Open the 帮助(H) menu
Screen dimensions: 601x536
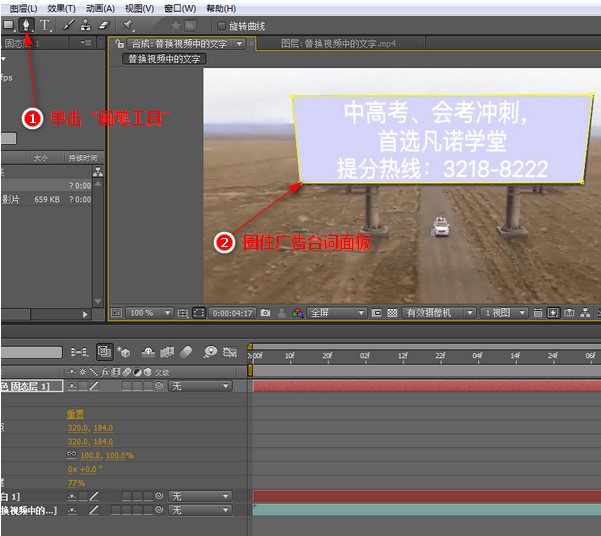tap(221, 8)
